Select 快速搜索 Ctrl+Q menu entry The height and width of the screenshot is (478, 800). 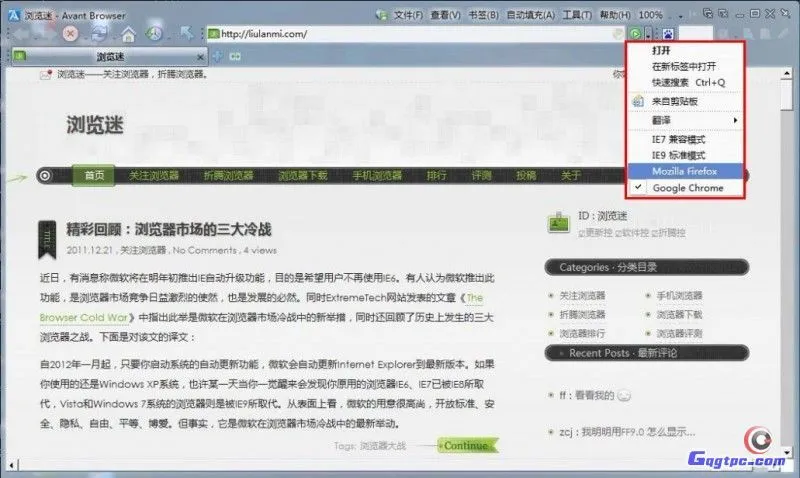tap(685, 82)
